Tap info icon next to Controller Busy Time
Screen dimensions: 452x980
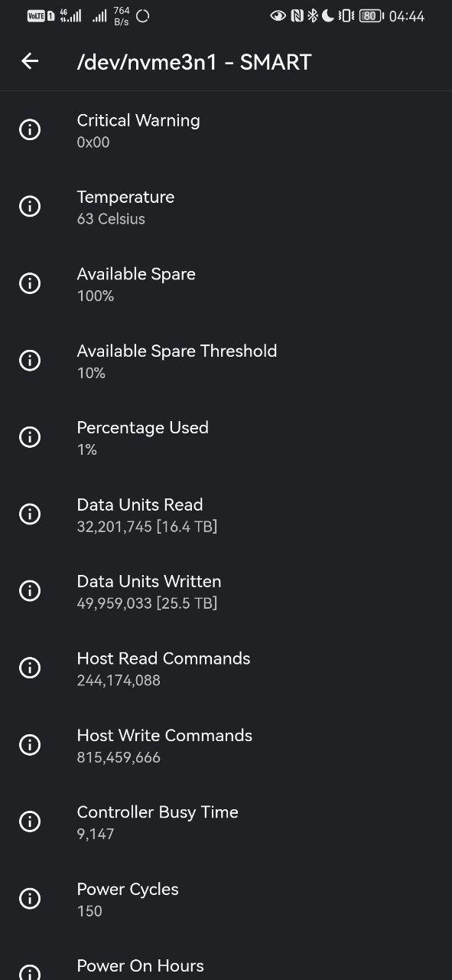pyautogui.click(x=30, y=822)
